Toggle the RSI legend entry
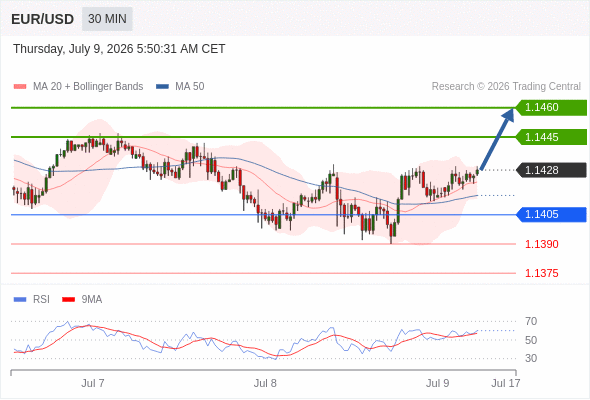The height and width of the screenshot is (400, 590). [x=41, y=300]
